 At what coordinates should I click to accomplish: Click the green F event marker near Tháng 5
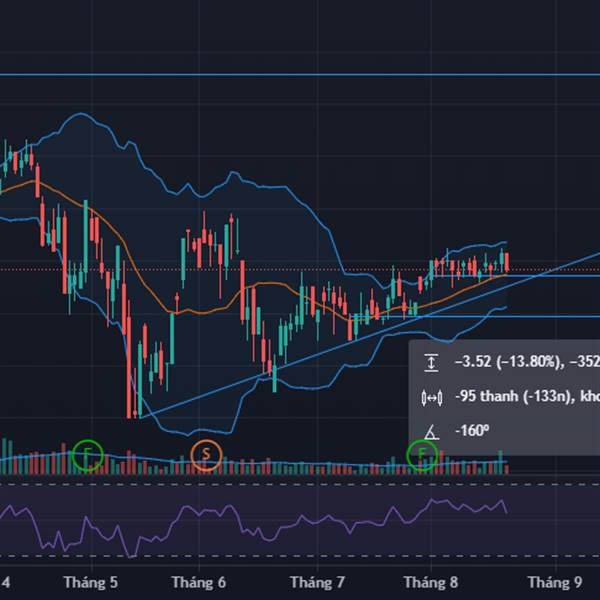[88, 455]
